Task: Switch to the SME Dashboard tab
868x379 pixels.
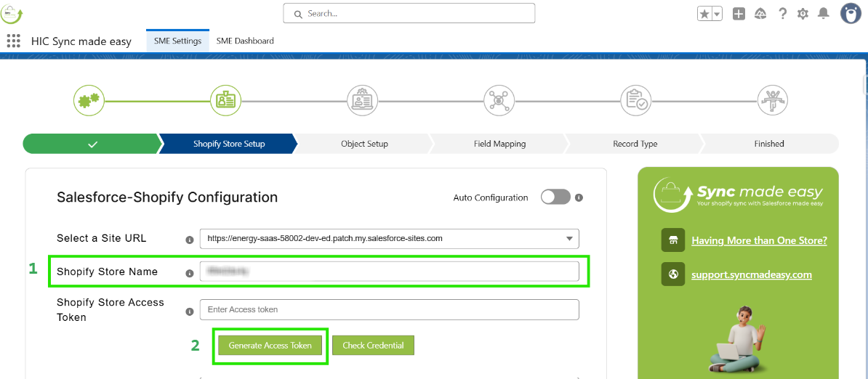Action: (245, 41)
